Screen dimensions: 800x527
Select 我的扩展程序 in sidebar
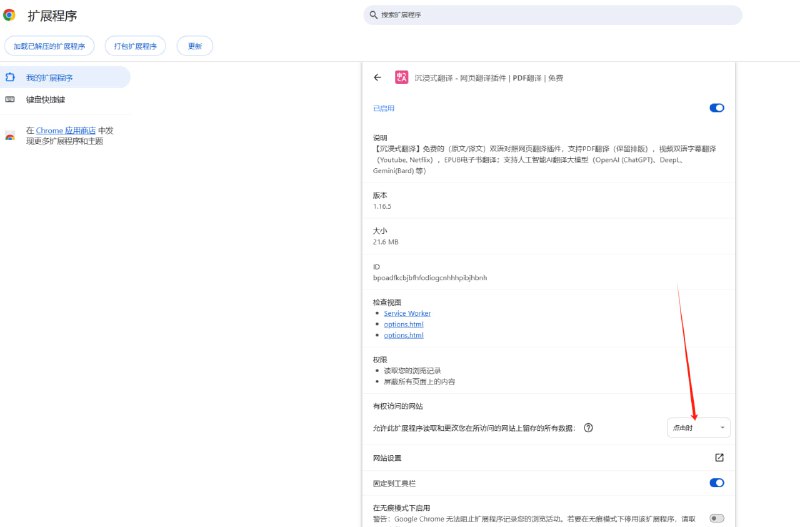coord(65,77)
